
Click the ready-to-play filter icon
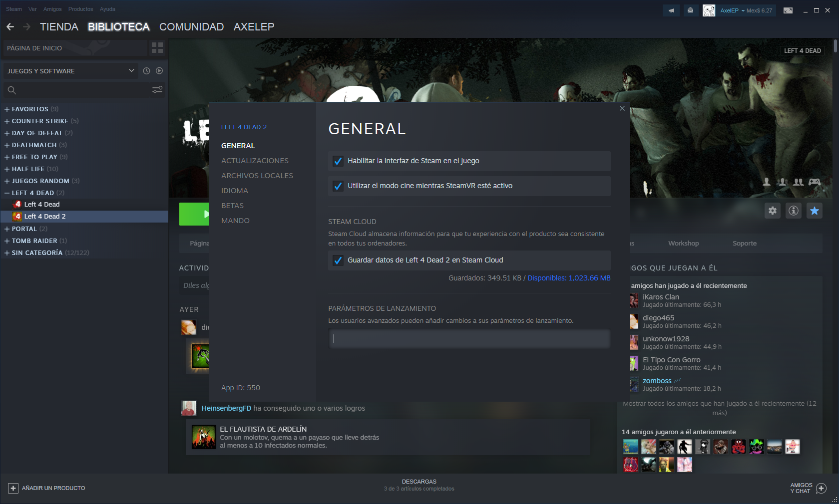(x=159, y=71)
